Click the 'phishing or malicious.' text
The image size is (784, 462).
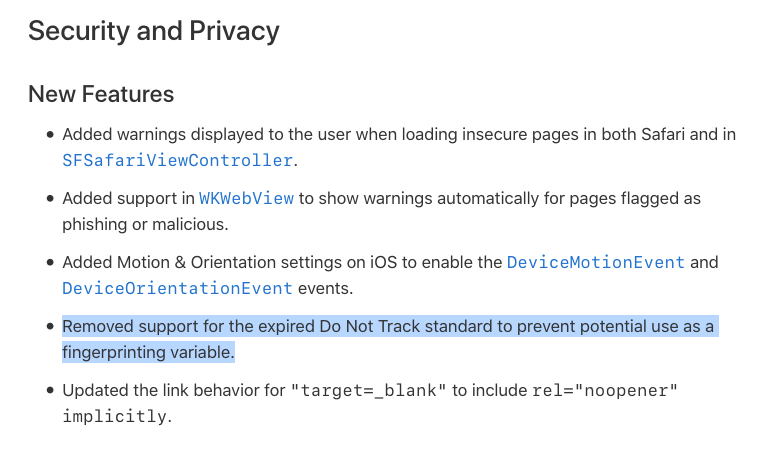(x=145, y=224)
